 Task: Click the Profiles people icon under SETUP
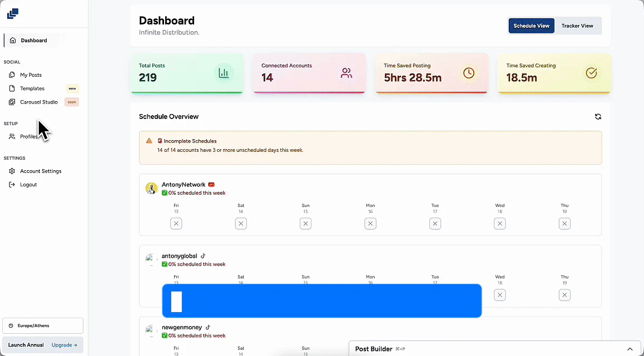pos(12,136)
